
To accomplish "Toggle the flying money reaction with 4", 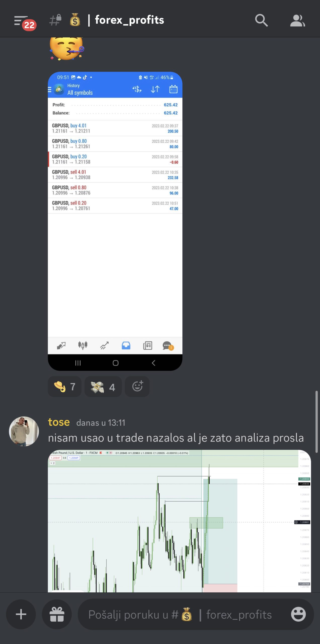I will tap(103, 386).
